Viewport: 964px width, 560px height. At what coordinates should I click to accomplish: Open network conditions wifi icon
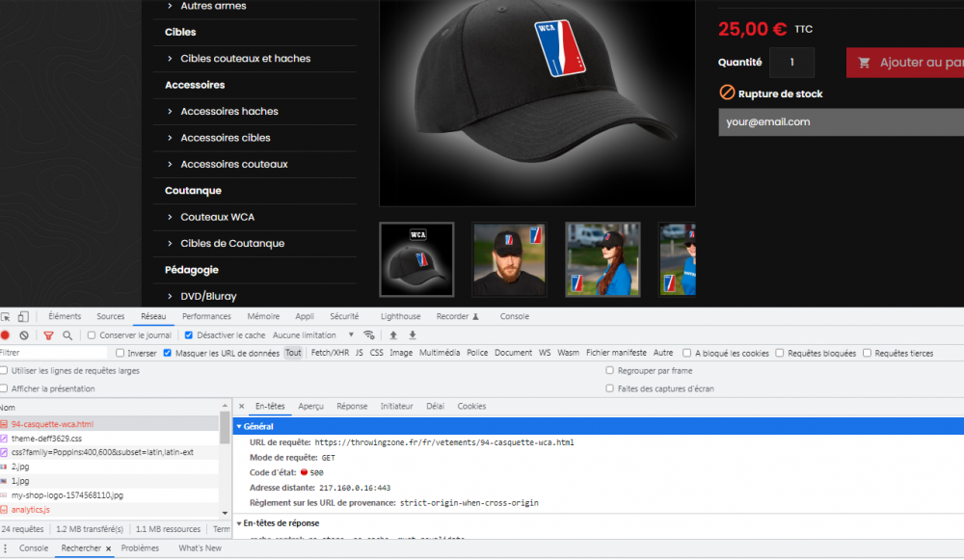(369, 335)
